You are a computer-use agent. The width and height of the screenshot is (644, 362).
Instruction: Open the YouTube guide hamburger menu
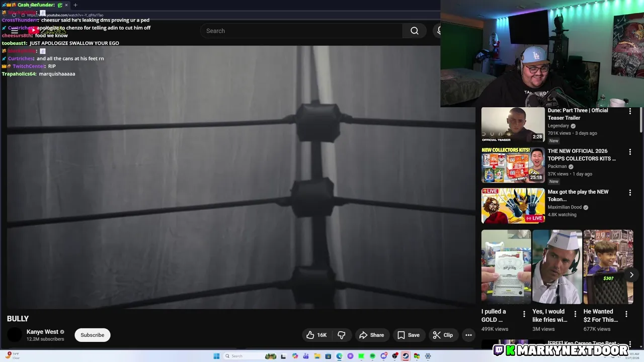click(x=15, y=31)
